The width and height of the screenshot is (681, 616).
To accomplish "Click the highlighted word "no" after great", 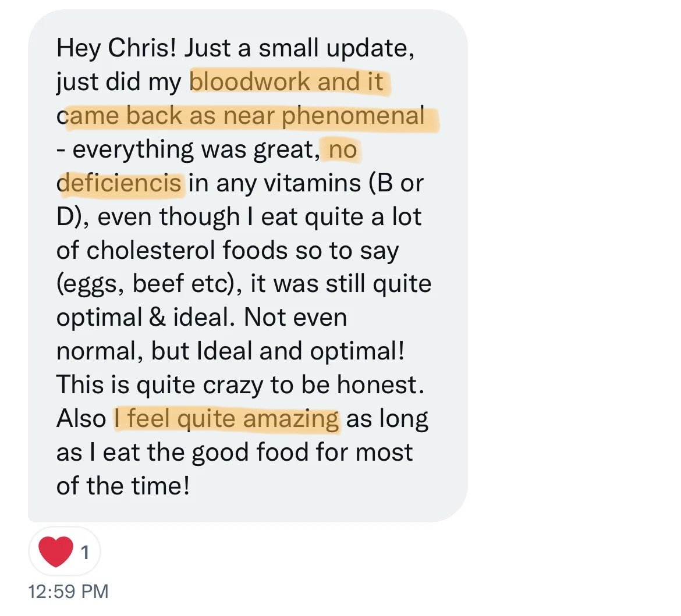I will (343, 149).
